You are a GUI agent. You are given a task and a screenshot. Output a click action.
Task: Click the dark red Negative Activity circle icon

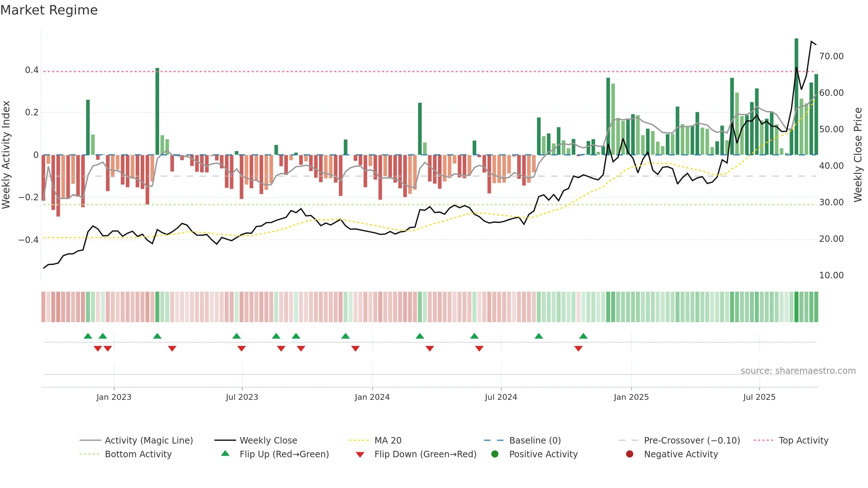click(x=630, y=454)
